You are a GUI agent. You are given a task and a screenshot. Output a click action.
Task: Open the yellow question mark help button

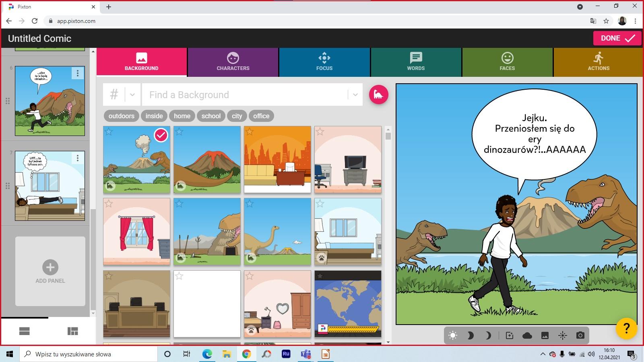[x=626, y=328]
